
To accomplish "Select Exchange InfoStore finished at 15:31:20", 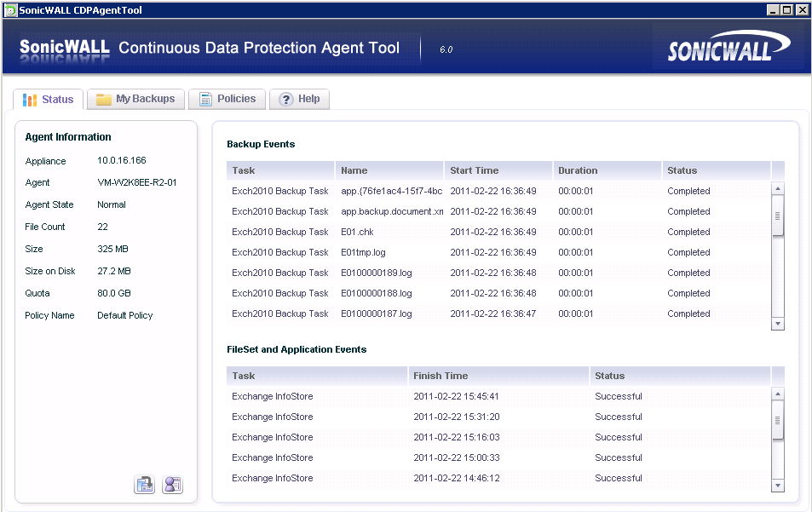I will coord(498,417).
